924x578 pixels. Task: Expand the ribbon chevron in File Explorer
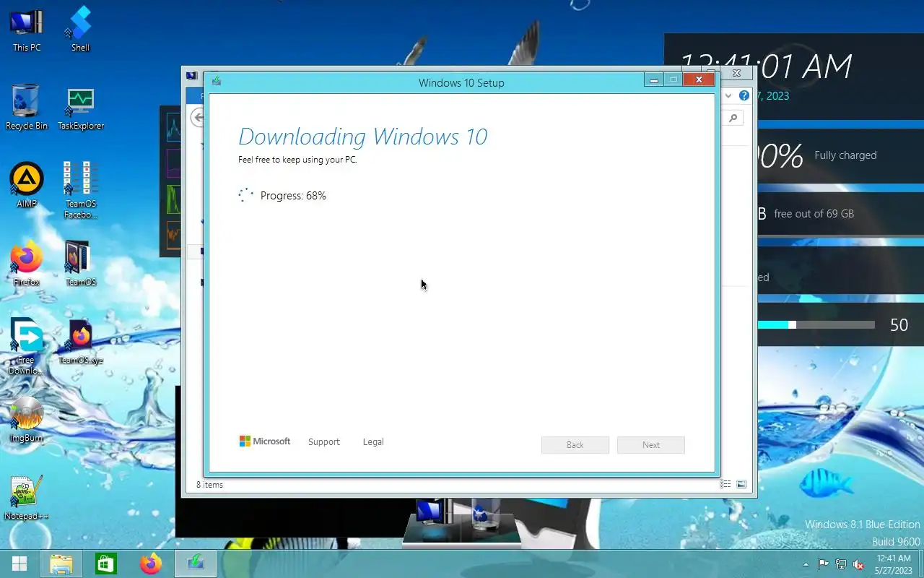click(x=728, y=95)
